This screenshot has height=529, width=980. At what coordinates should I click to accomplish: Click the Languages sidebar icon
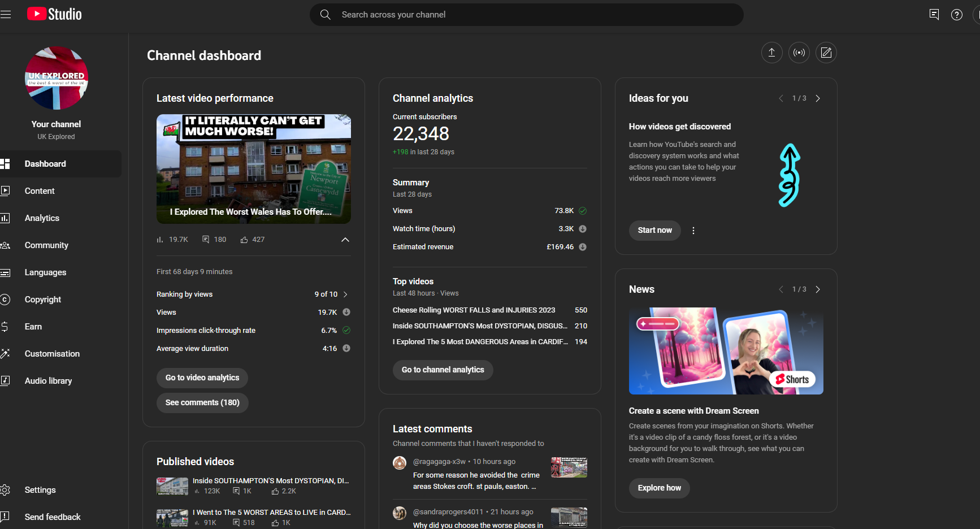(x=5, y=272)
